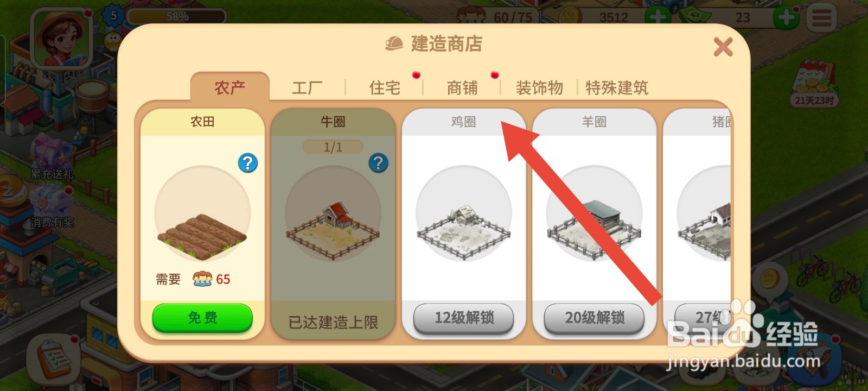Click the 12级解锁 button
The image size is (868, 391).
464,318
